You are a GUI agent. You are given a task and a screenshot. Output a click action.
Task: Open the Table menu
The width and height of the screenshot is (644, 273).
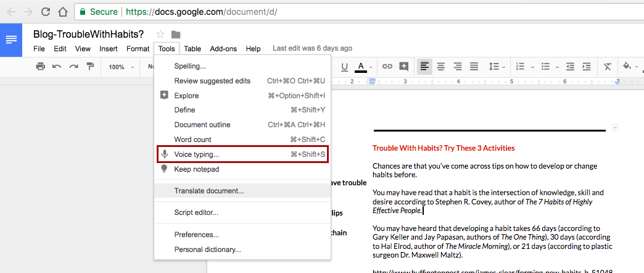tap(192, 49)
